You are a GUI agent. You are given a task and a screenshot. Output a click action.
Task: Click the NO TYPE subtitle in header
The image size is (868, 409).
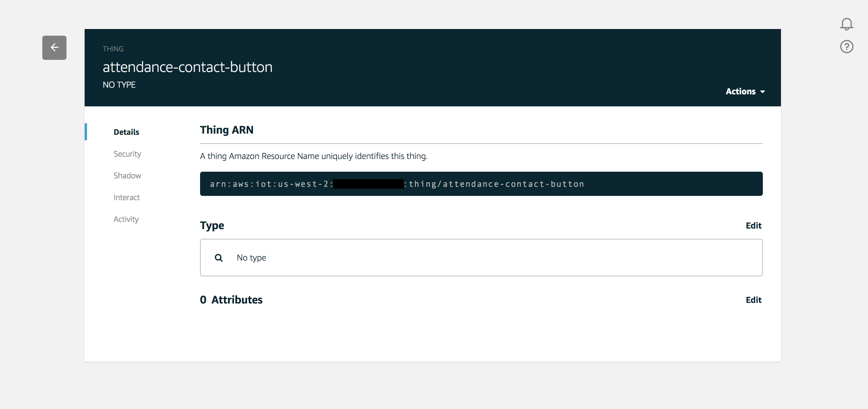119,85
